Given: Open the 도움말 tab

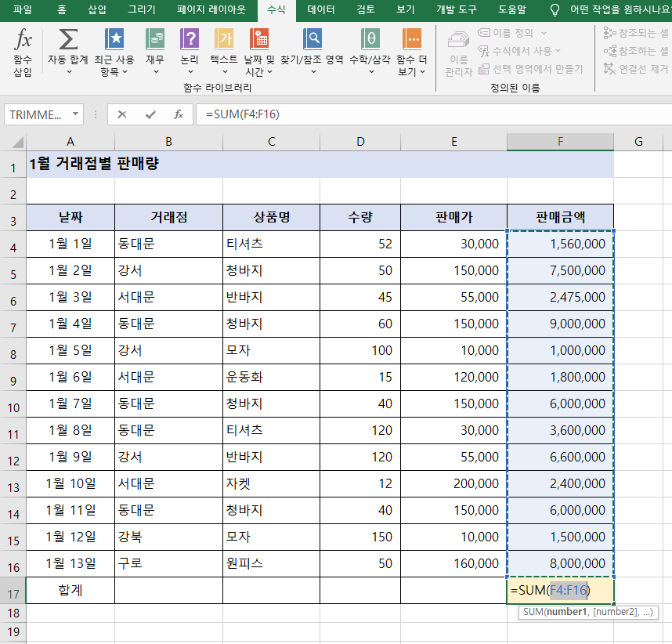Looking at the screenshot, I should point(511,9).
